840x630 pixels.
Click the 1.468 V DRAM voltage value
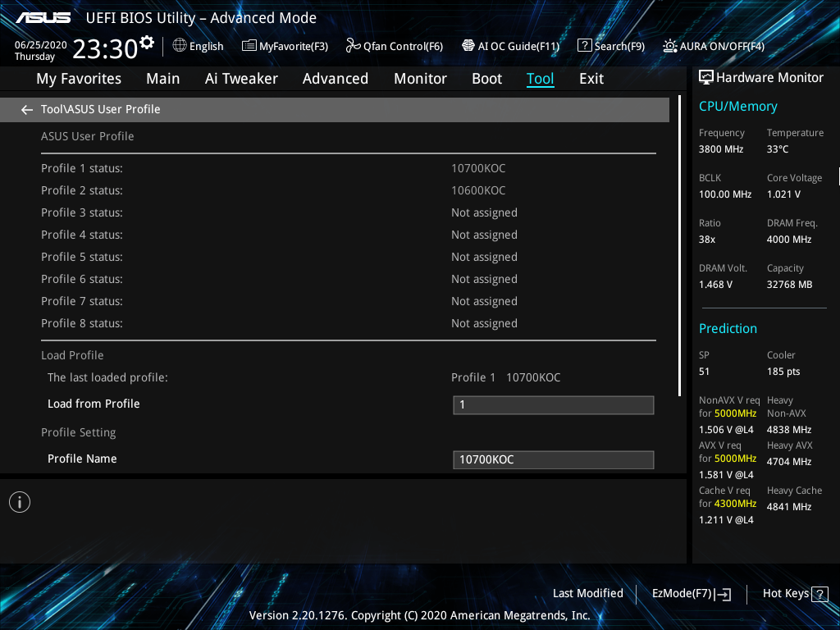[x=715, y=285]
